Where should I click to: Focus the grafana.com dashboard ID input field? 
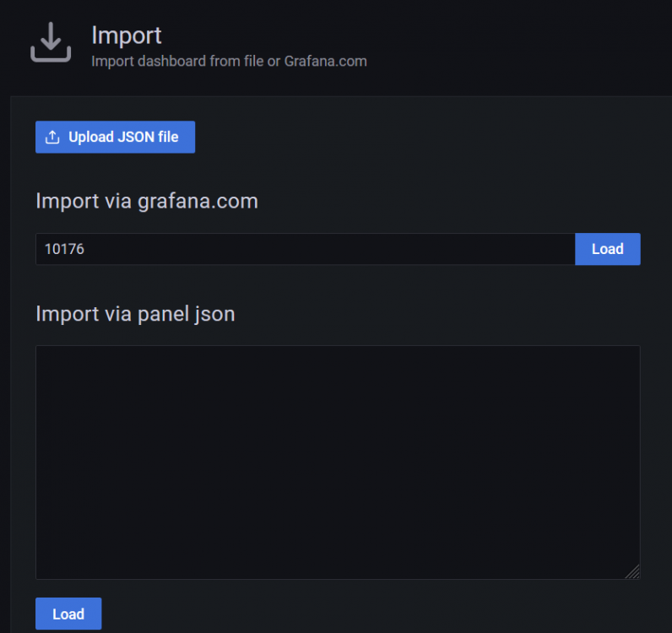pos(305,249)
